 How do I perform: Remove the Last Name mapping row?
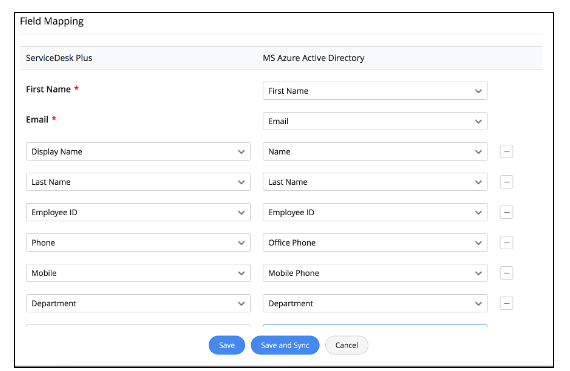(506, 182)
